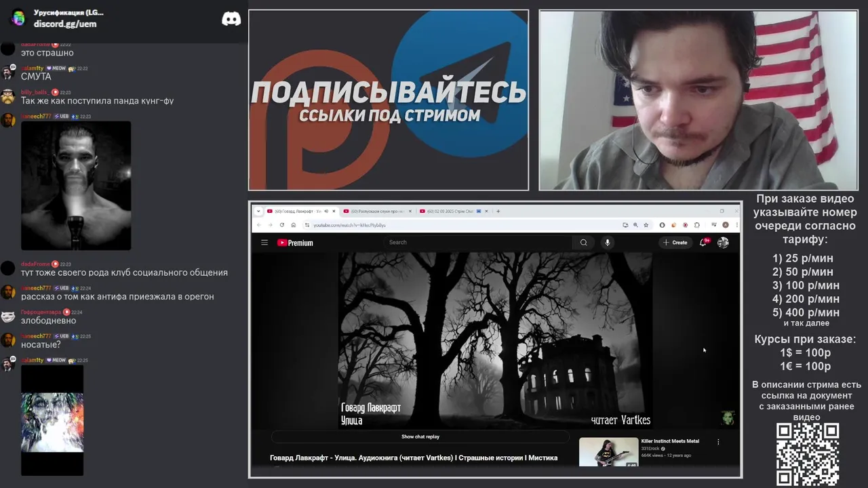
Task: Click message about клуб социального общения
Action: click(124, 272)
